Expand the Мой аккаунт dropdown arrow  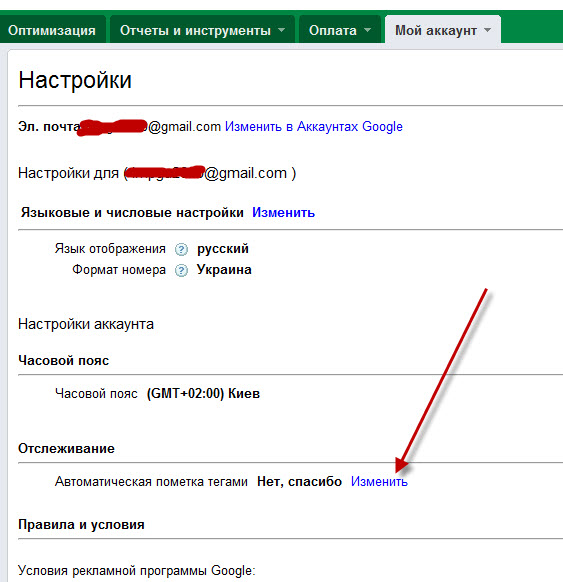[x=487, y=30]
